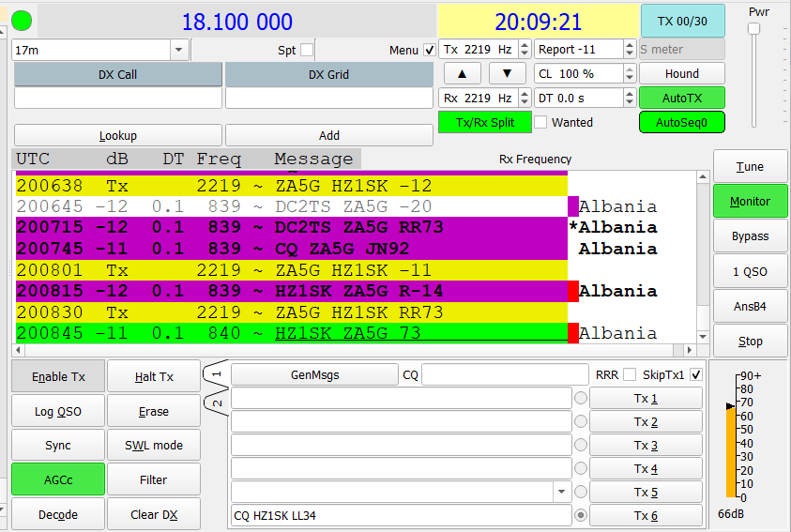The image size is (791, 532).
Task: Select the HZ1SK ZA5G 73 decode row
Action: (x=292, y=333)
